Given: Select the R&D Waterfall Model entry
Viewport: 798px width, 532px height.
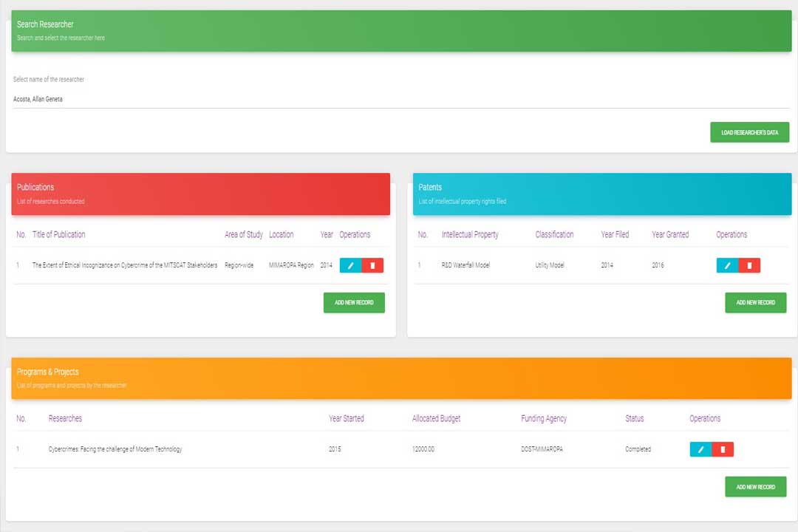Looking at the screenshot, I should 465,265.
